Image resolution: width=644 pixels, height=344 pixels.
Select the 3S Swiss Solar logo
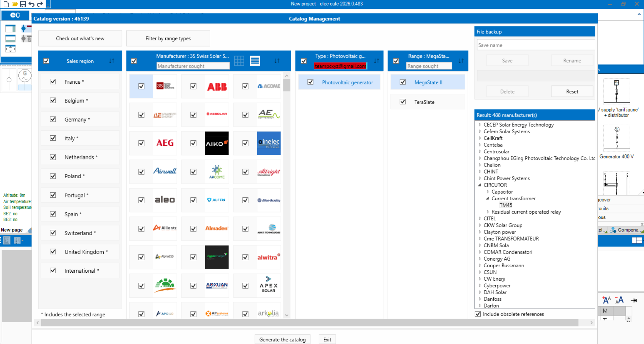[x=165, y=86]
